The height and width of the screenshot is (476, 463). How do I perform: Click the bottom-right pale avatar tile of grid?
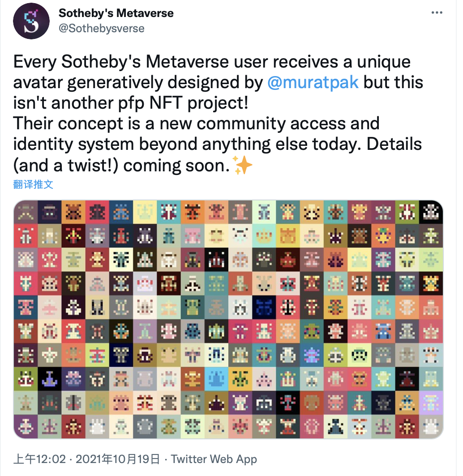click(x=431, y=426)
